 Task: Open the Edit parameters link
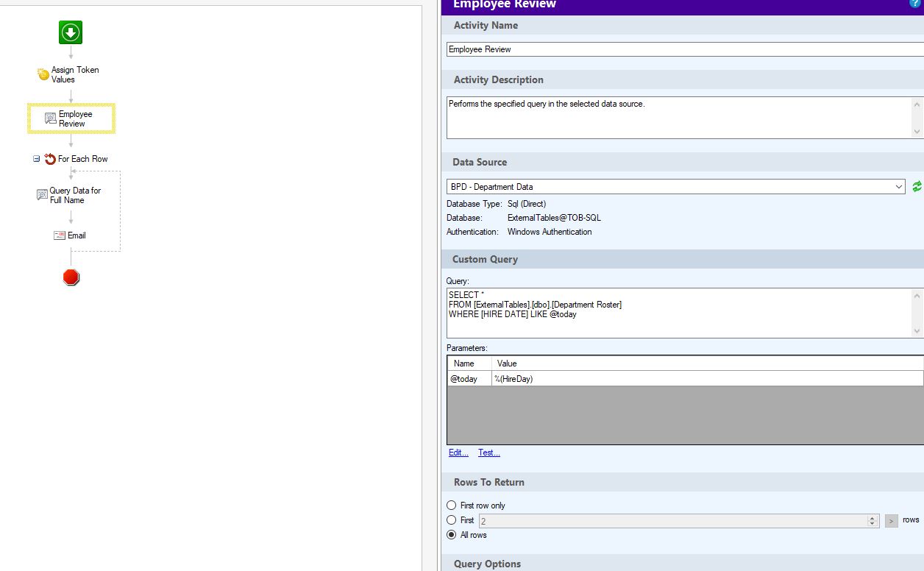[x=458, y=453]
